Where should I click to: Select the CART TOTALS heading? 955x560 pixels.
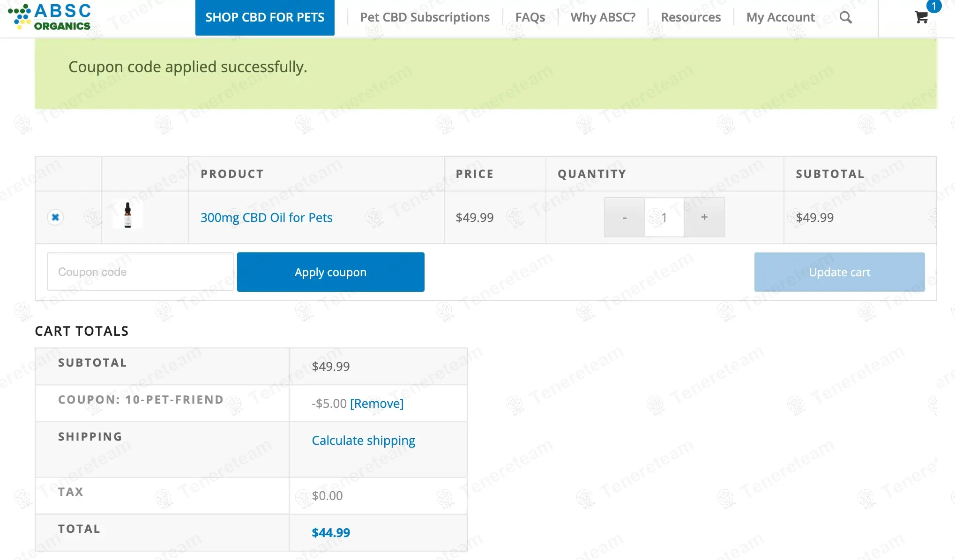(82, 331)
